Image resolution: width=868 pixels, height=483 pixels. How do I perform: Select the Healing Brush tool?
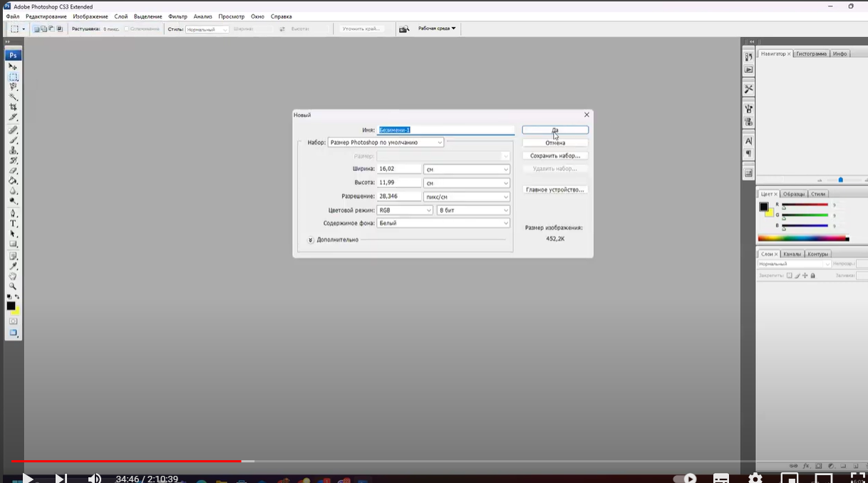point(13,130)
